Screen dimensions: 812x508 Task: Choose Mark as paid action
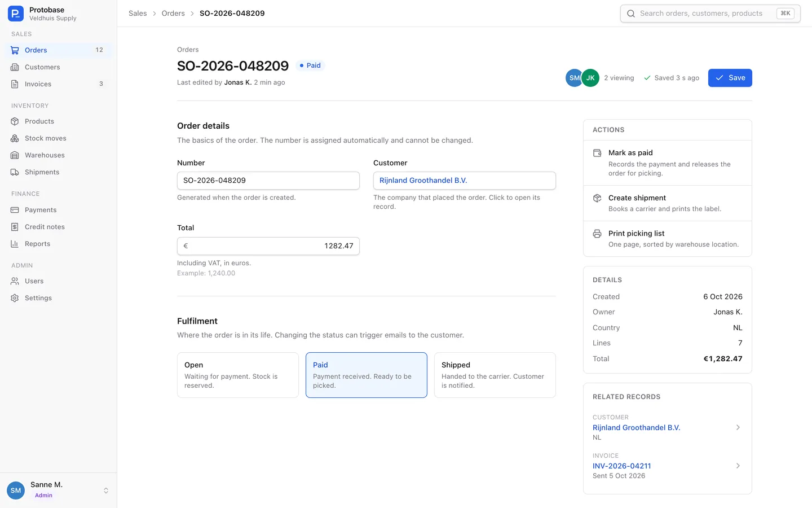668,163
